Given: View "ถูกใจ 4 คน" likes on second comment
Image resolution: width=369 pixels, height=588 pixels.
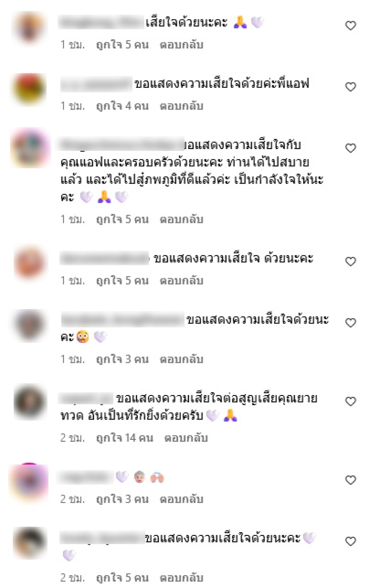Looking at the screenshot, I should (x=122, y=106).
